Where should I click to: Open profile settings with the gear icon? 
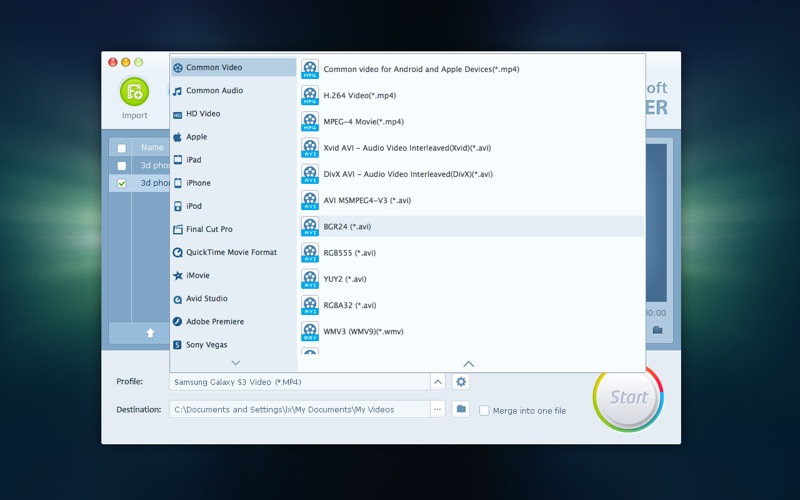pos(461,382)
